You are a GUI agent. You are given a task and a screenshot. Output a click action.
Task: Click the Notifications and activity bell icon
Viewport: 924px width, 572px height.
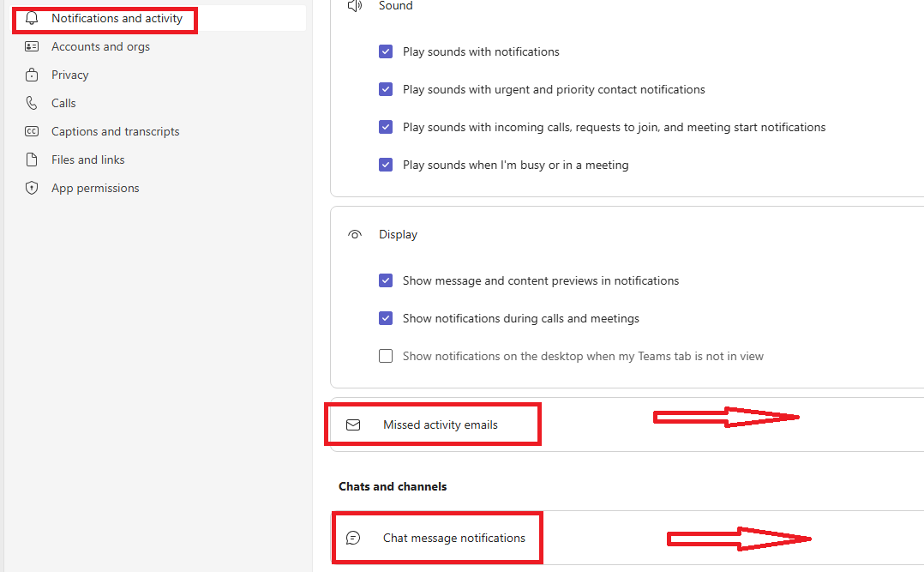(x=32, y=18)
